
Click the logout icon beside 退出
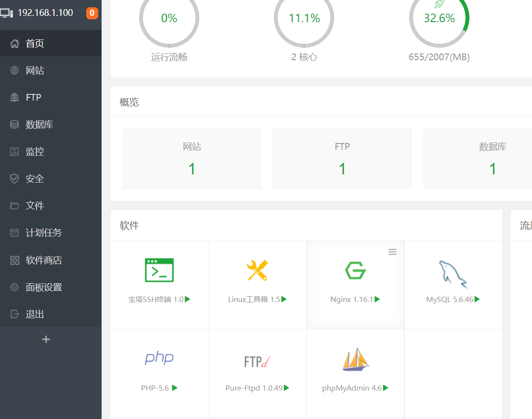click(x=14, y=314)
